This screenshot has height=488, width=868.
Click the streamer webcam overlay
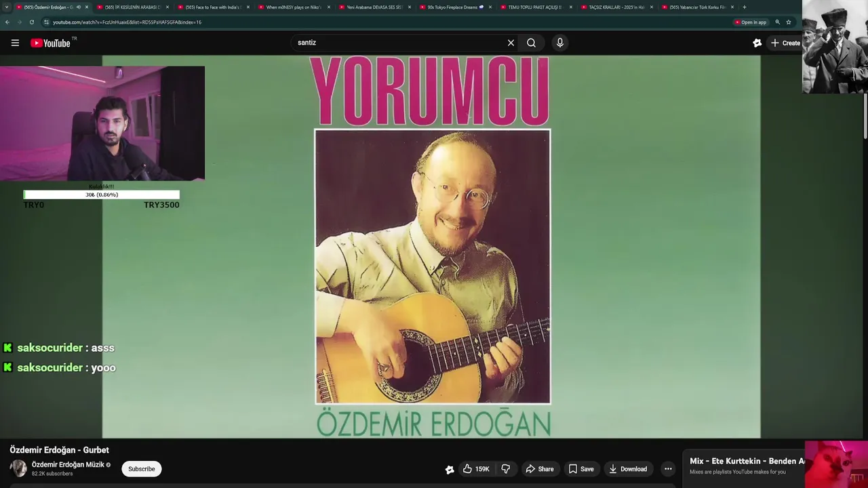[102, 123]
